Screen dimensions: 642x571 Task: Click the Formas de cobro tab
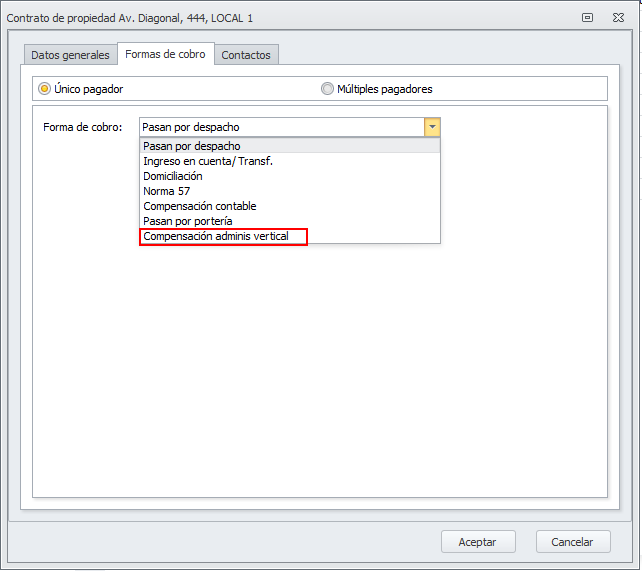[x=165, y=54]
